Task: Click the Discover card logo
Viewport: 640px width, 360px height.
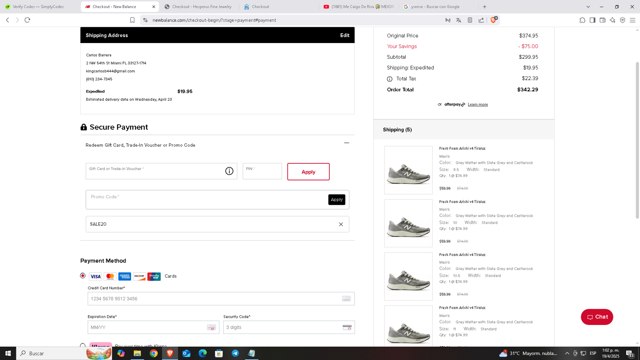Action: tap(139, 276)
